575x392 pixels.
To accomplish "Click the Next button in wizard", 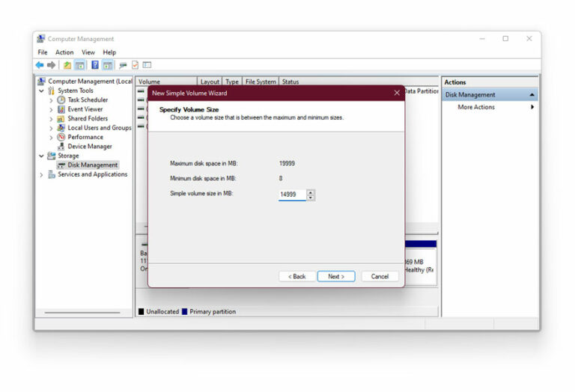I will tap(336, 277).
